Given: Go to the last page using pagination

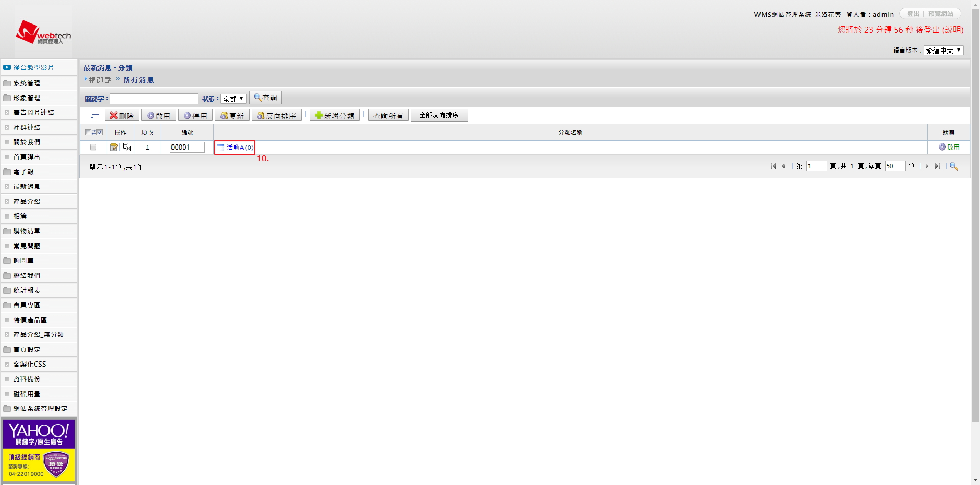Looking at the screenshot, I should click(x=938, y=166).
